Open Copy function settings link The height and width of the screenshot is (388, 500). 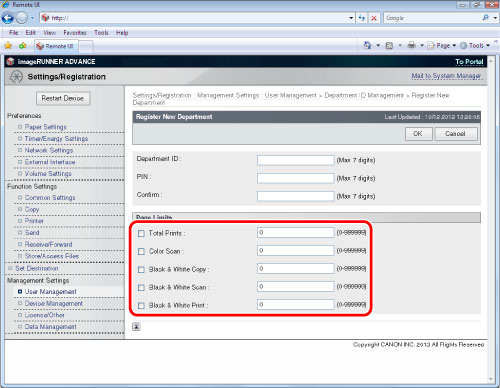pos(32,209)
